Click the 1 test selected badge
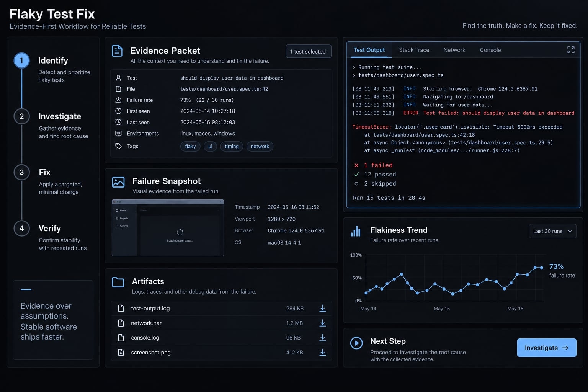This screenshot has height=392, width=588. click(x=308, y=51)
